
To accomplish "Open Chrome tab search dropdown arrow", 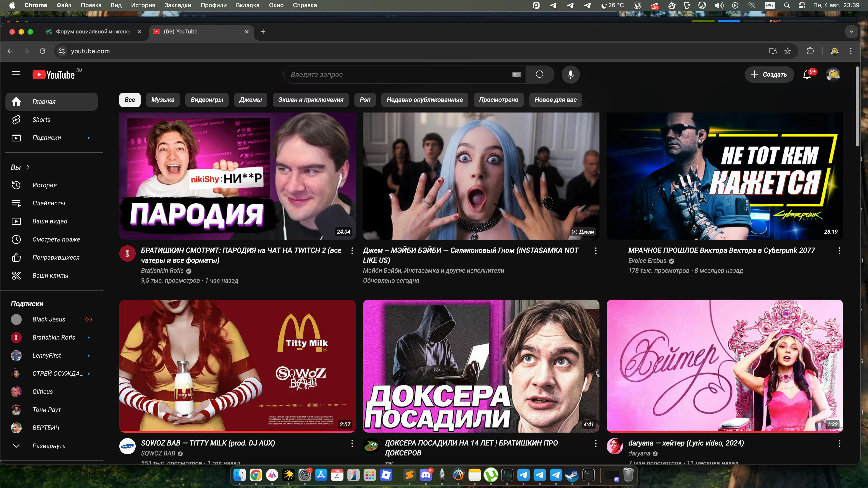I will pyautogui.click(x=851, y=32).
